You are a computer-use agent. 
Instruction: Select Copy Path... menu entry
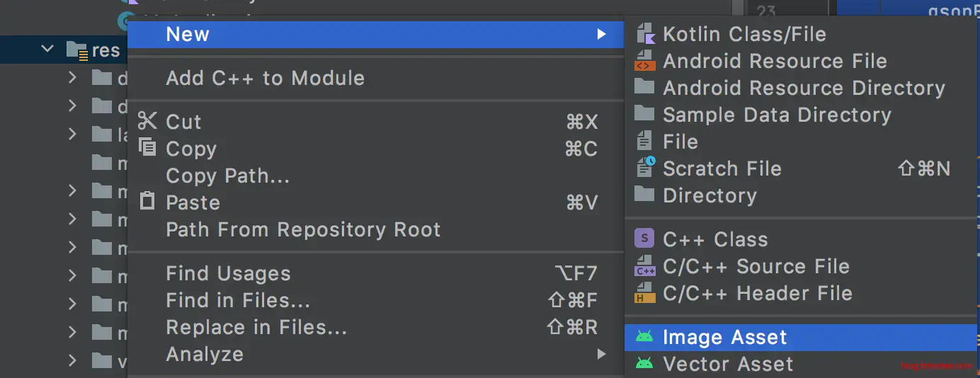(x=227, y=176)
